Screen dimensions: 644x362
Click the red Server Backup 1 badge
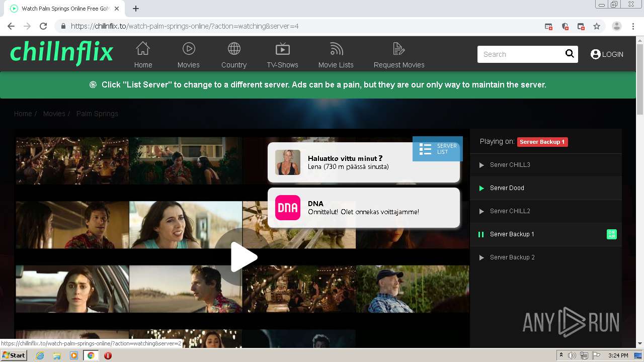542,142
